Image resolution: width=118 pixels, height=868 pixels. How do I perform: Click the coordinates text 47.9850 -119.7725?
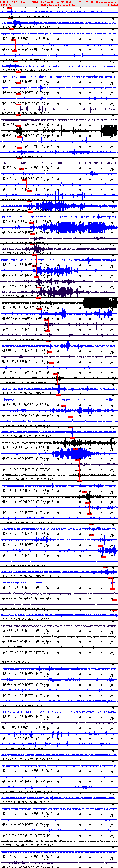pyautogui.click(x=70, y=2)
